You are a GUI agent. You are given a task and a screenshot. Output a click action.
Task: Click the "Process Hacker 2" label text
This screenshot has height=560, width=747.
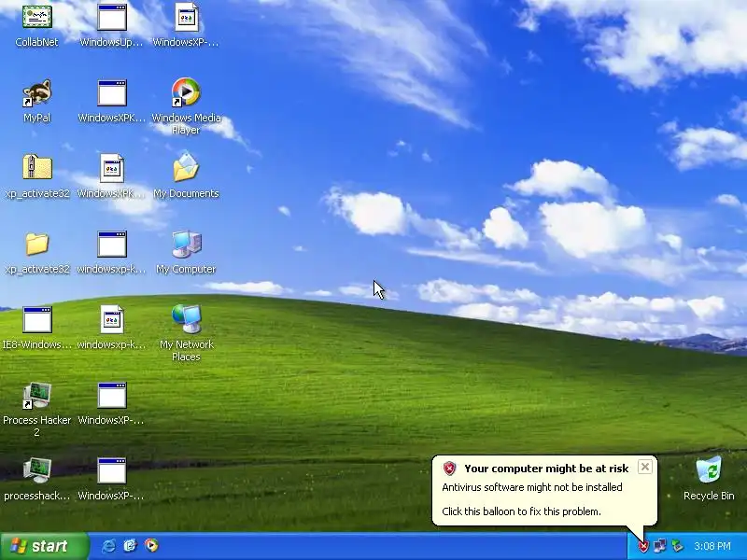pos(36,427)
